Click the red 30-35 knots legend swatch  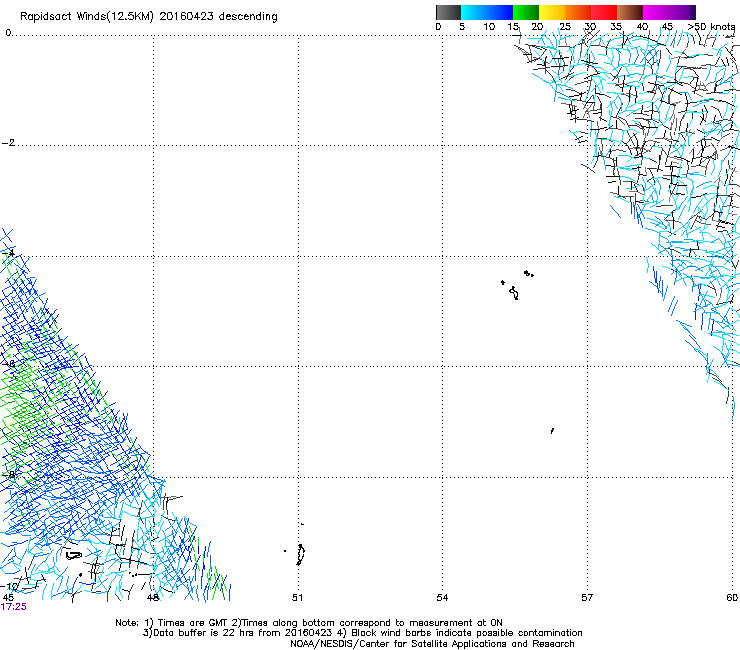pyautogui.click(x=604, y=12)
